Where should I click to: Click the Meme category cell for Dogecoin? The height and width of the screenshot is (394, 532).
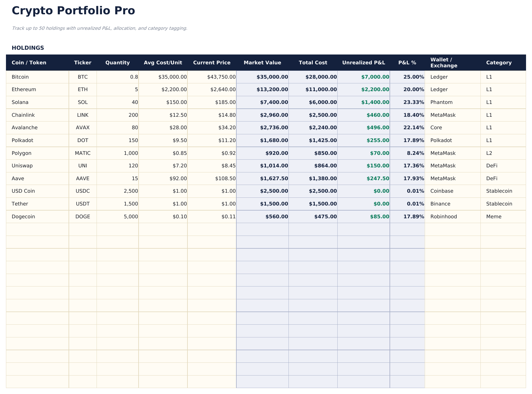(494, 217)
